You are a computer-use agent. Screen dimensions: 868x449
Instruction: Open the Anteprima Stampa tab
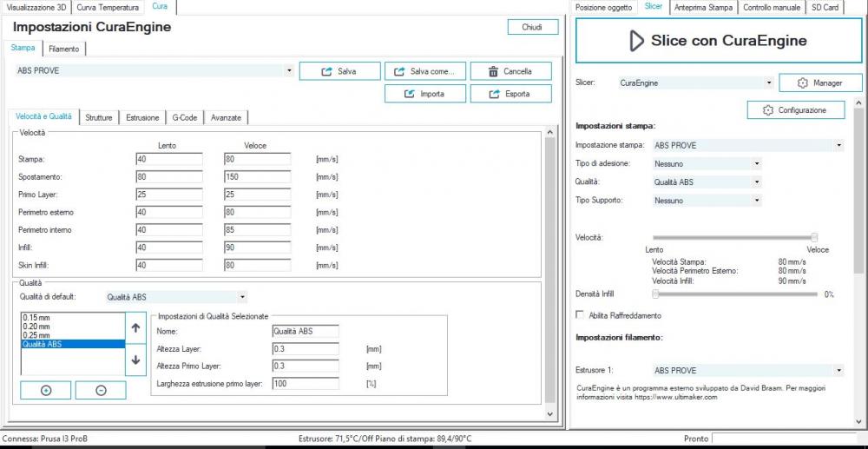[x=703, y=7]
